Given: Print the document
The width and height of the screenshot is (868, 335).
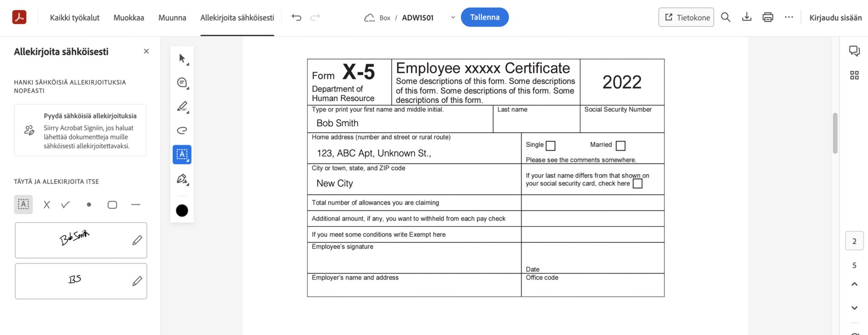Looking at the screenshot, I should [768, 17].
